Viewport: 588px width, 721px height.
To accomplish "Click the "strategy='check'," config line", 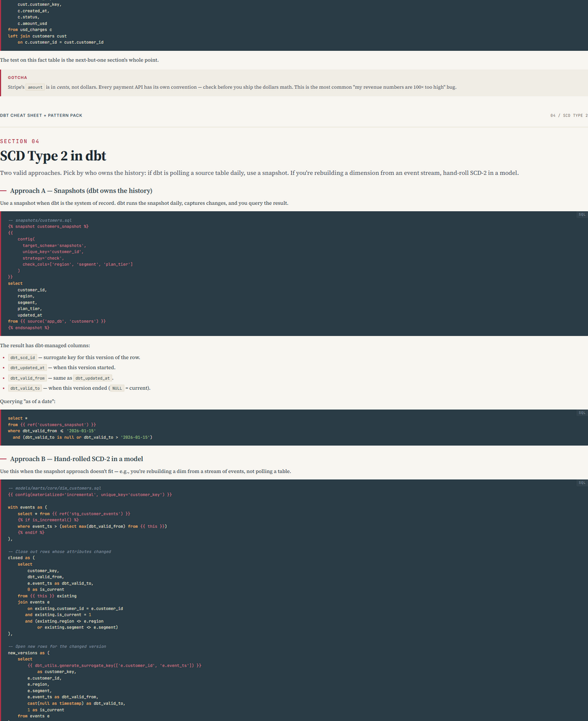I will pyautogui.click(x=43, y=258).
